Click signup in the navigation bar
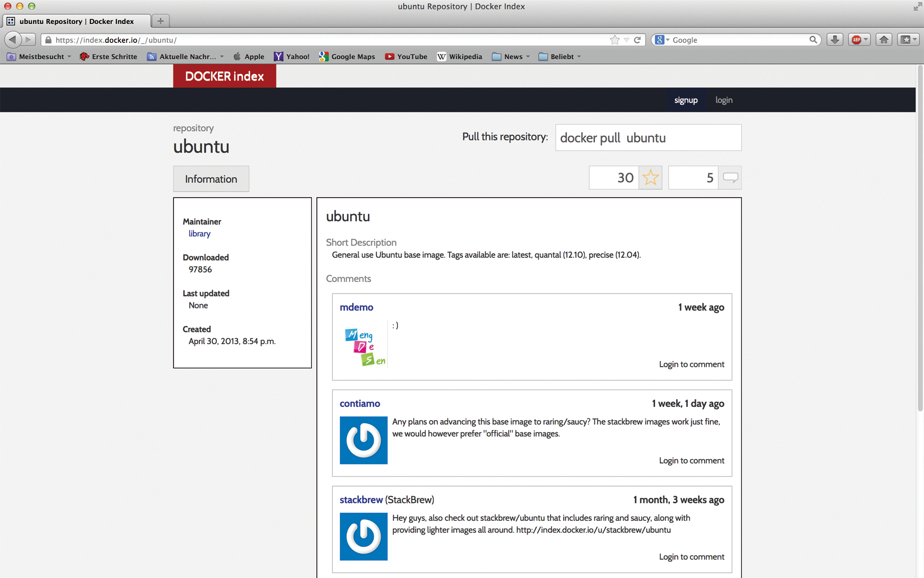Screen dimensions: 924x578 point(686,100)
